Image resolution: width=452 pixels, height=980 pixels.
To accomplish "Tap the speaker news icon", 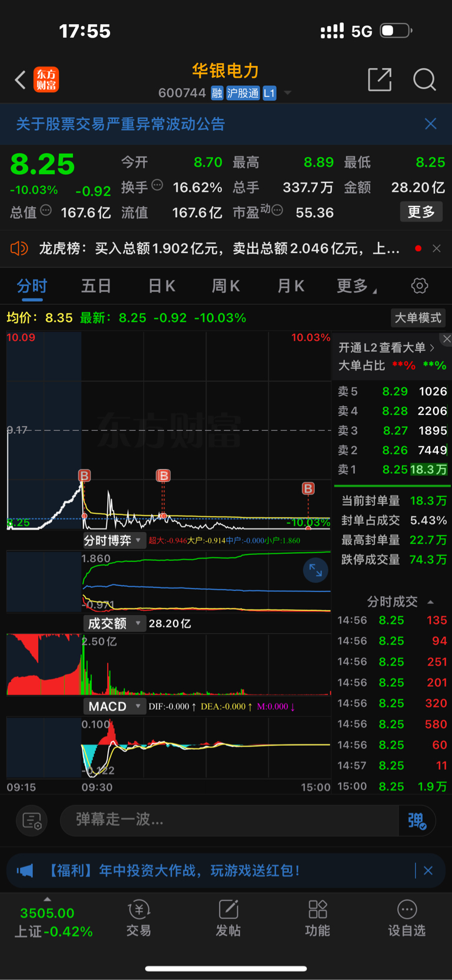I will 19,248.
